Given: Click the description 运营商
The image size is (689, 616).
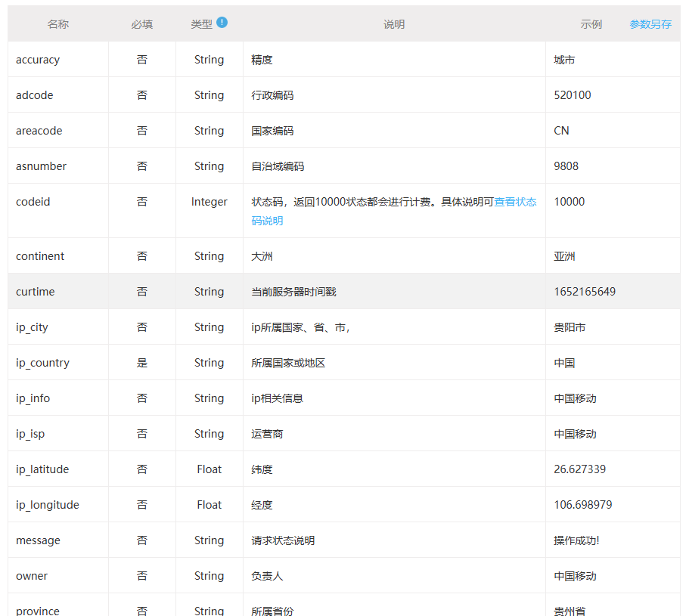Looking at the screenshot, I should pos(267,435).
